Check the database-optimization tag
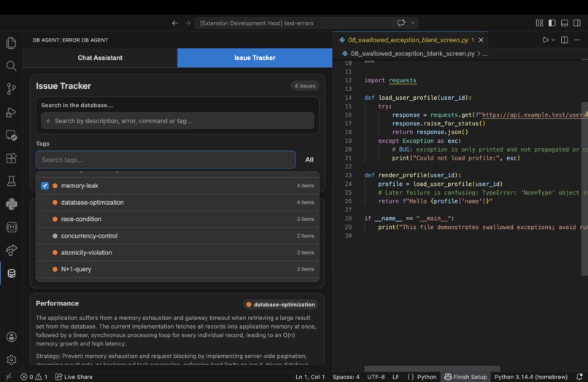 [45, 203]
